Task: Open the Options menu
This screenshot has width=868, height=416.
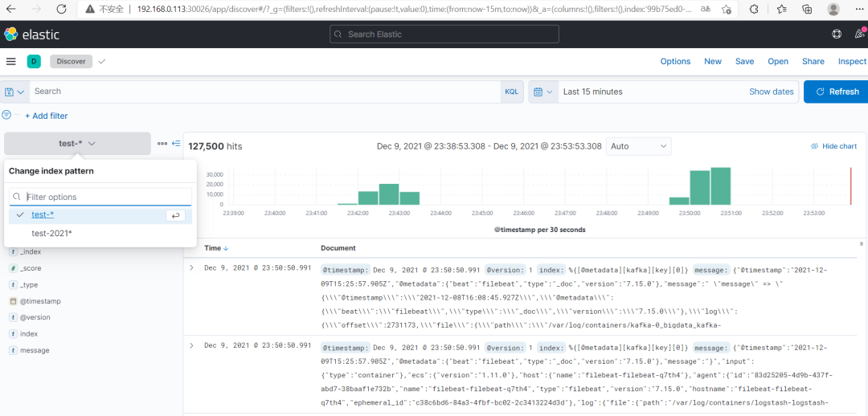Action: point(675,61)
